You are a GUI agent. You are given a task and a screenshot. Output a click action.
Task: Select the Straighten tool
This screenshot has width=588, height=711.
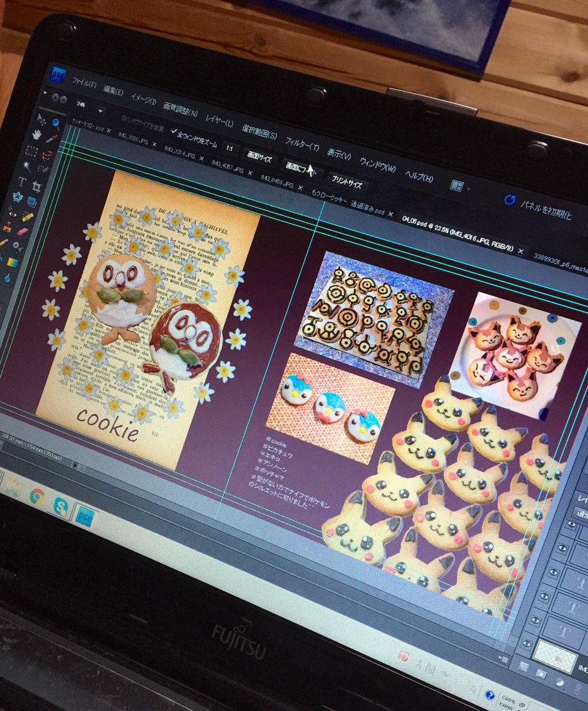click(x=33, y=202)
